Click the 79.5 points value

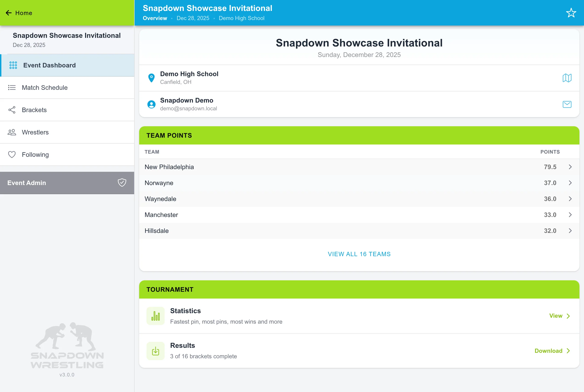point(550,167)
